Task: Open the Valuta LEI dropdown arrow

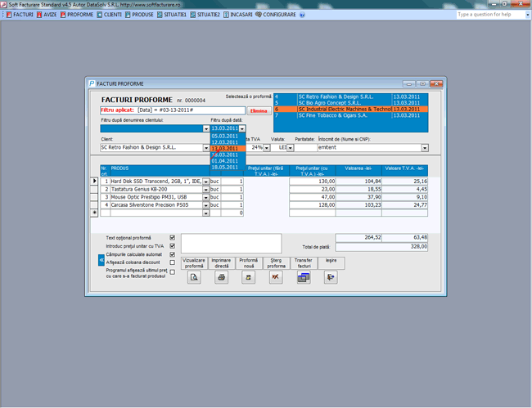Action: tap(290, 148)
